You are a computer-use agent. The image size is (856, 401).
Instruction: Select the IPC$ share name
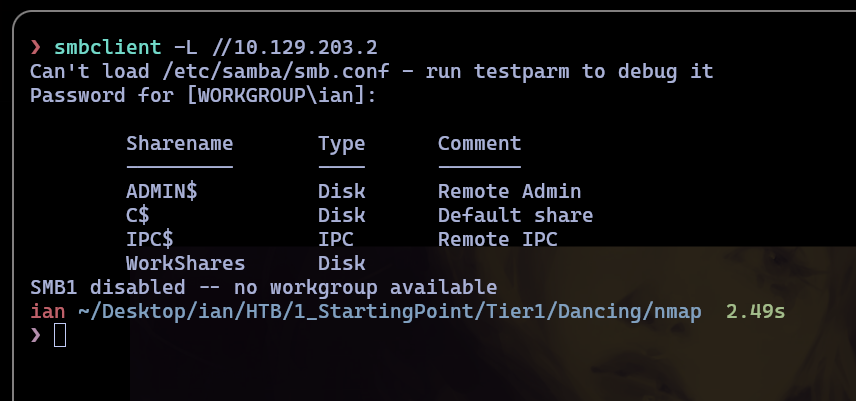[150, 240]
